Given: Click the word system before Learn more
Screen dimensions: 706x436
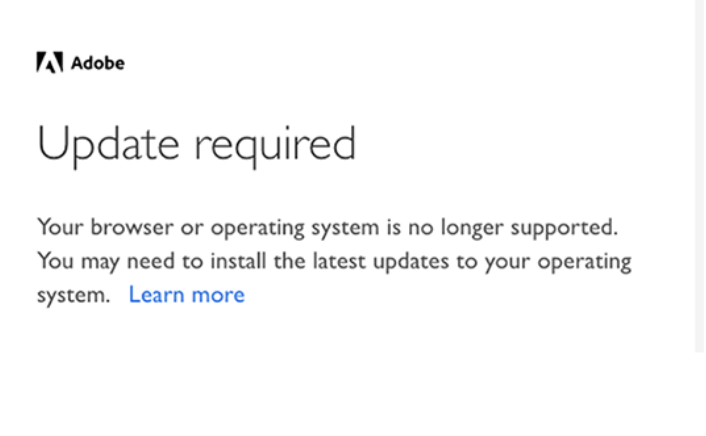Looking at the screenshot, I should [70, 295].
